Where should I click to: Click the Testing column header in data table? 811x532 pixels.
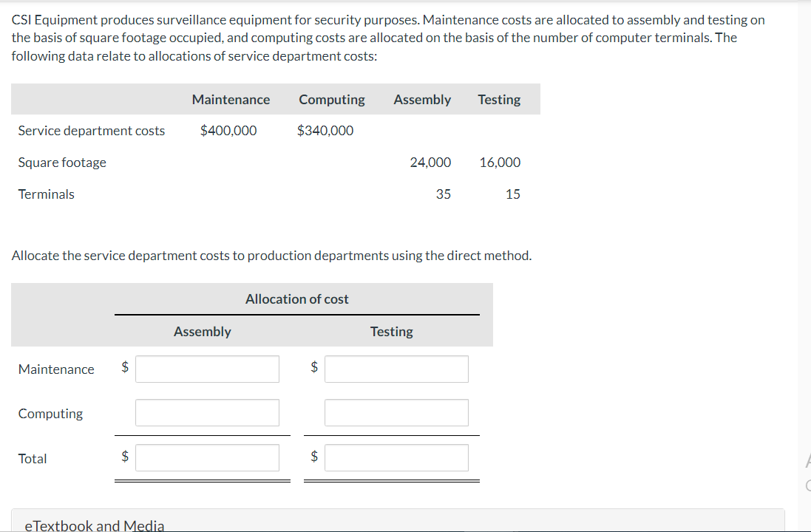point(499,99)
